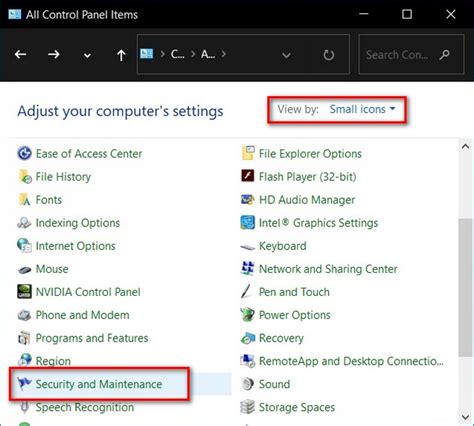Viewport: 474px width, 426px height.
Task: Open the Pen and Touch link
Action: pos(294,292)
